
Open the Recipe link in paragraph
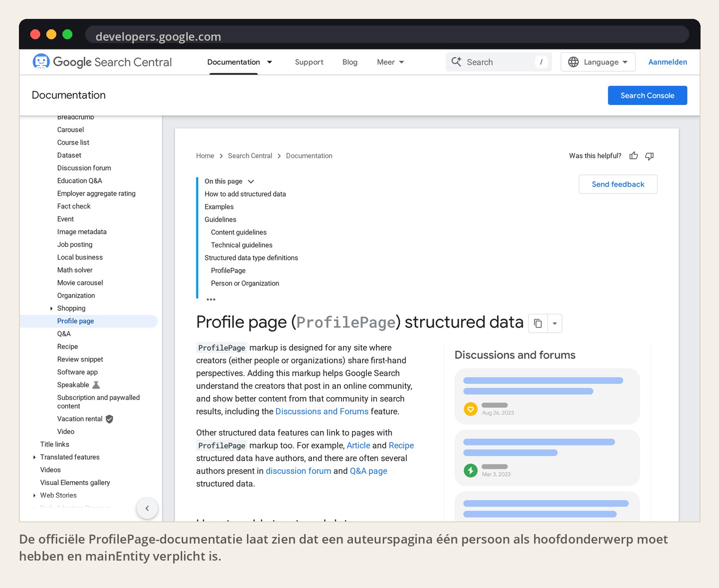pyautogui.click(x=401, y=445)
